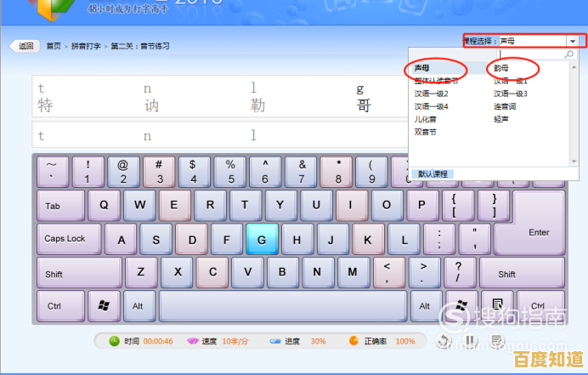588x375 pixels.
Task: Click 首页 in the breadcrumb
Action: pos(54,46)
